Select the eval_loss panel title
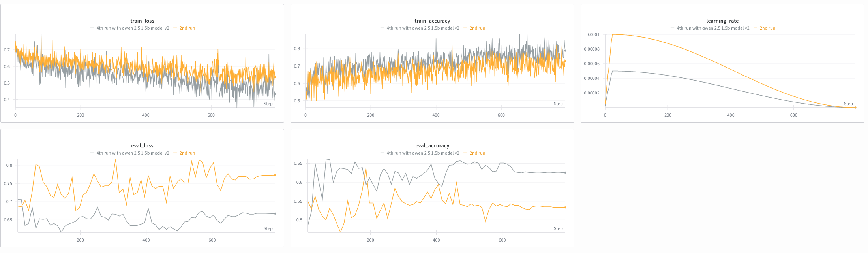 (x=142, y=146)
